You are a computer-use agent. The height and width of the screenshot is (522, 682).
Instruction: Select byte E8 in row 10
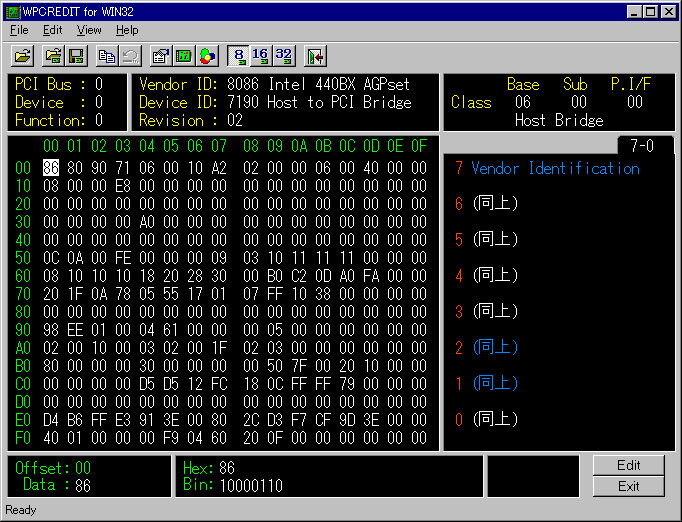pos(123,186)
